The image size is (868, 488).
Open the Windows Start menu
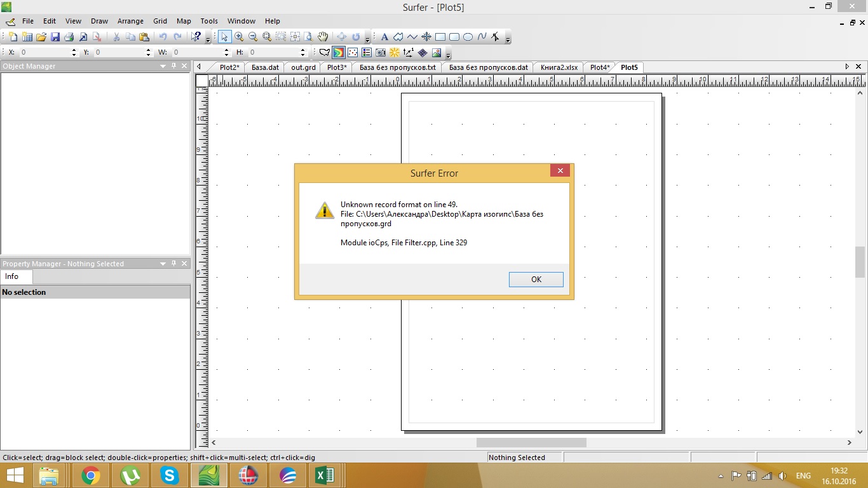click(x=15, y=475)
